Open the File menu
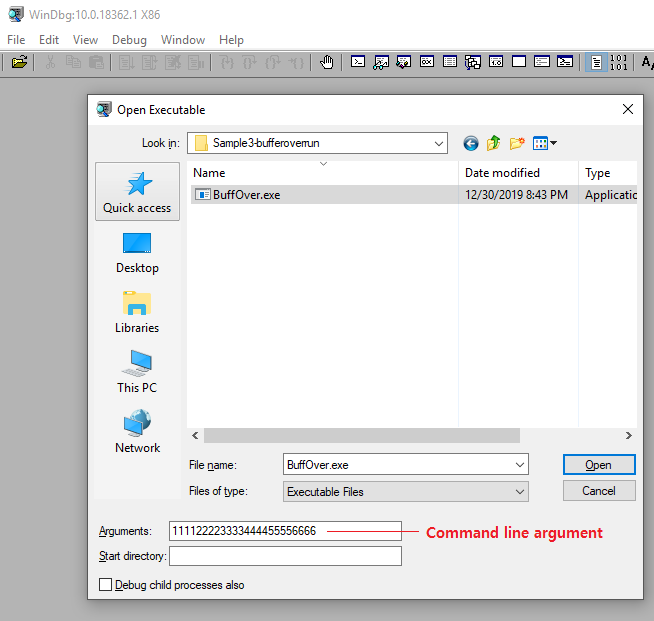The height and width of the screenshot is (621, 654). click(16, 40)
